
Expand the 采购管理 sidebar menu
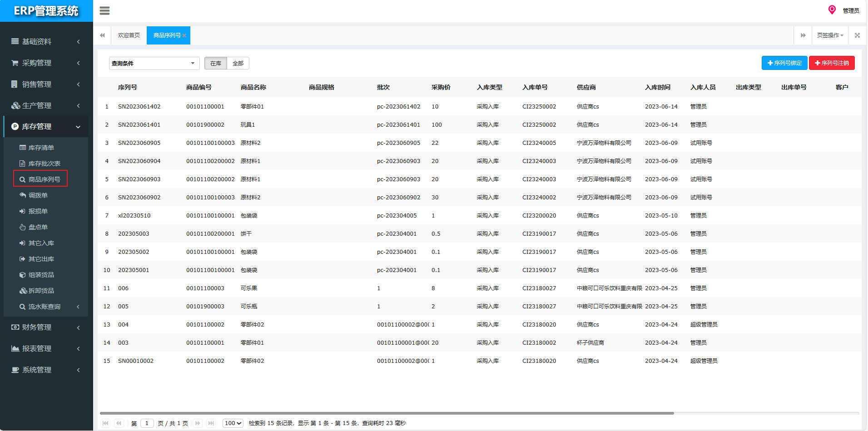pos(45,63)
